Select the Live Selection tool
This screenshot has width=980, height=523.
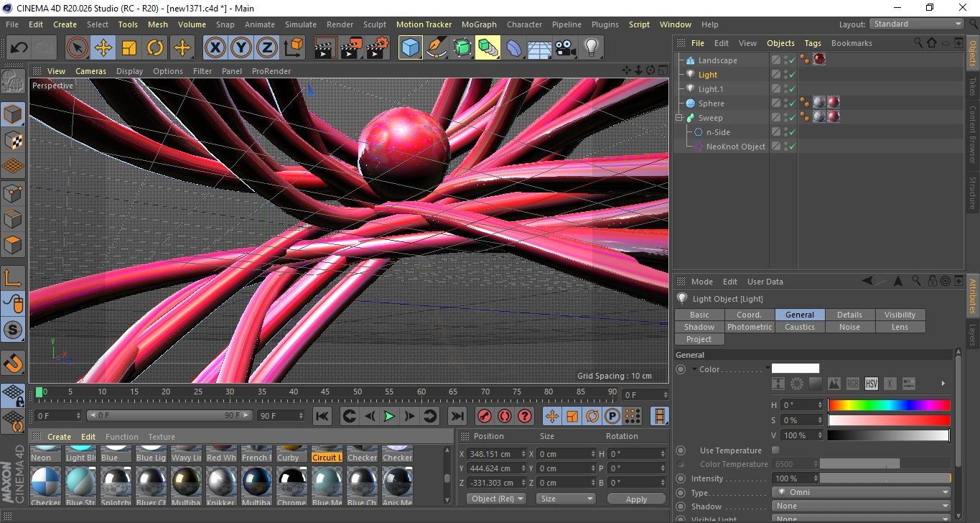(77, 48)
